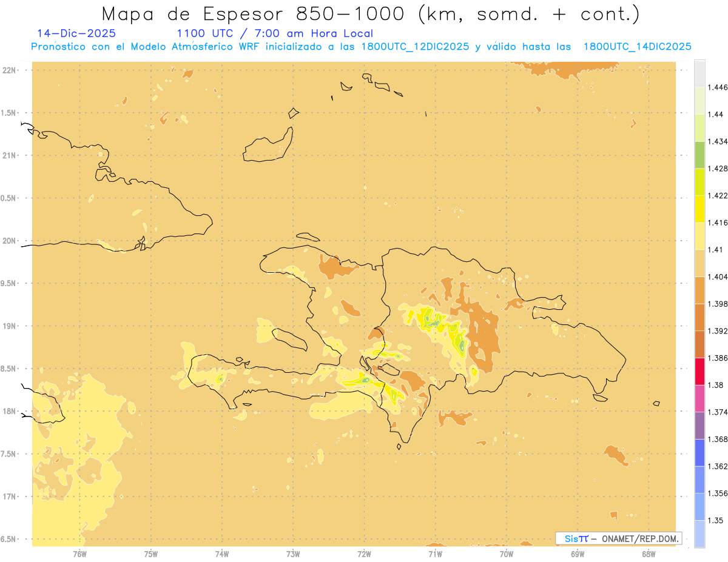Click colorbar value 1.44
Screen dimensions: 728x562
[x=715, y=115]
